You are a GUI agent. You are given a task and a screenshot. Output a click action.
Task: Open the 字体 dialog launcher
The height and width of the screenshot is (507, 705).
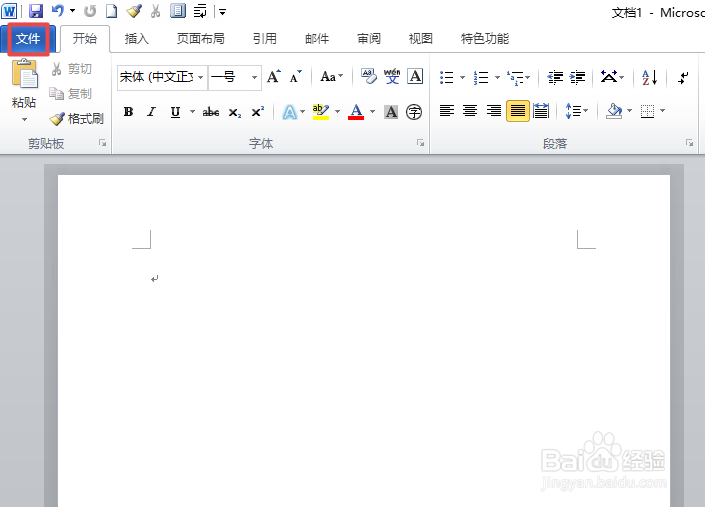(420, 143)
